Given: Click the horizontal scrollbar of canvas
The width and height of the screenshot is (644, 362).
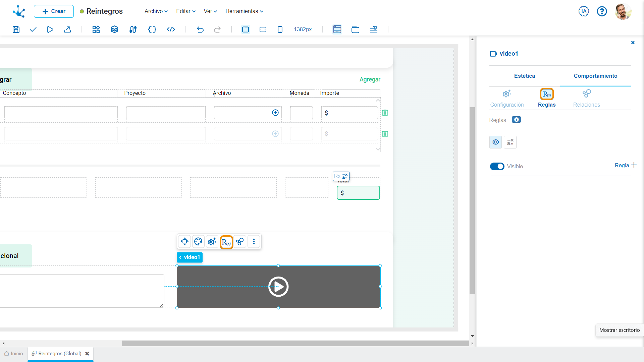Looking at the screenshot, I should (295, 344).
